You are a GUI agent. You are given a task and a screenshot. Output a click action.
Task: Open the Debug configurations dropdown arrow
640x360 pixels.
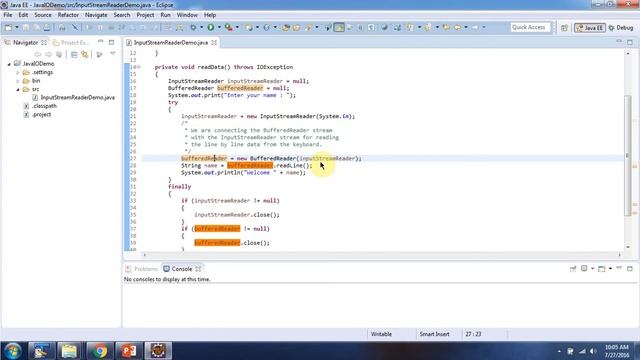tap(201, 27)
